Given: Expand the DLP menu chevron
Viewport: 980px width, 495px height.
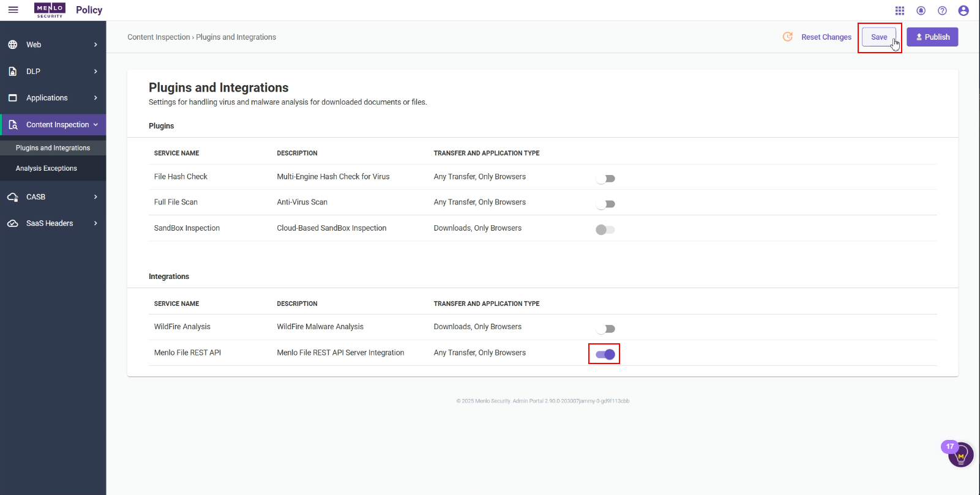Looking at the screenshot, I should (95, 72).
